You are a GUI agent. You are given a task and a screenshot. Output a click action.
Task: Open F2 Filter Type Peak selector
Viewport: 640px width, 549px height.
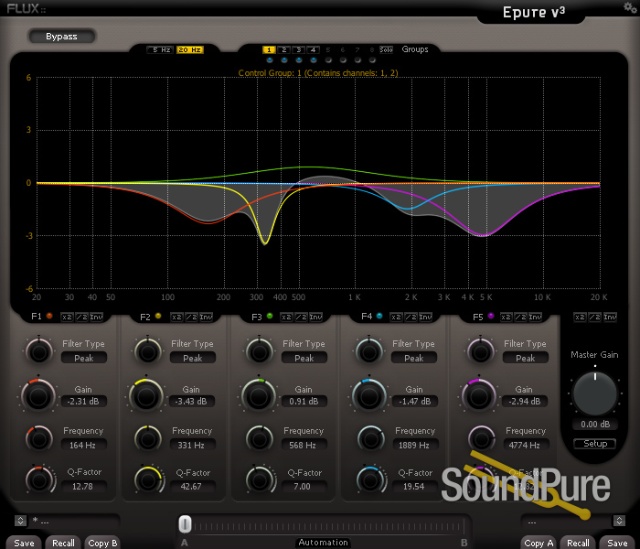193,358
